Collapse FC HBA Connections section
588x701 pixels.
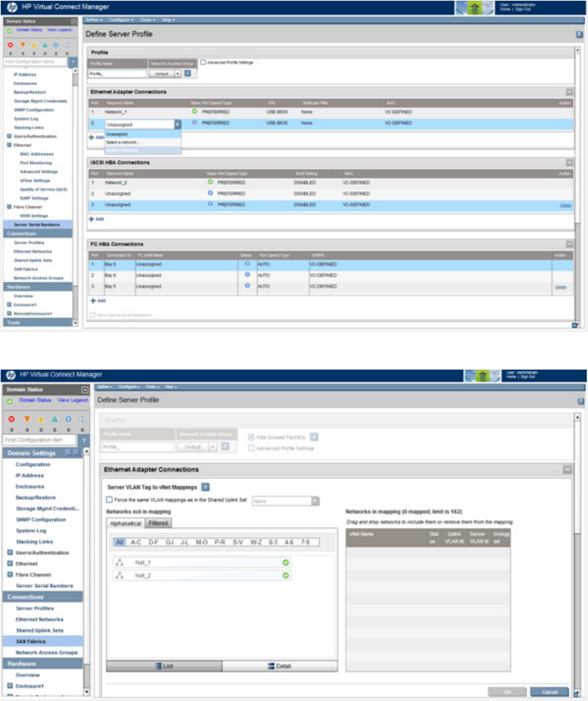[x=569, y=244]
